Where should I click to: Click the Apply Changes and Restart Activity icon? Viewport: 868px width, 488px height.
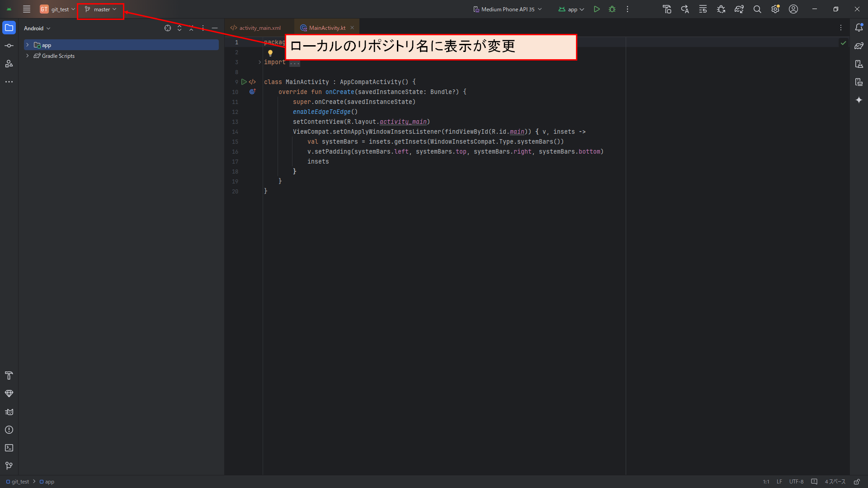685,9
